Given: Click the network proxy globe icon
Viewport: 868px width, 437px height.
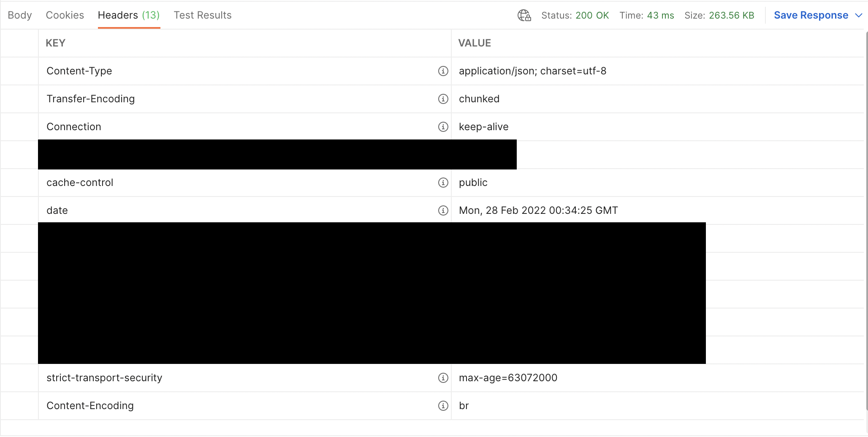Looking at the screenshot, I should [524, 15].
